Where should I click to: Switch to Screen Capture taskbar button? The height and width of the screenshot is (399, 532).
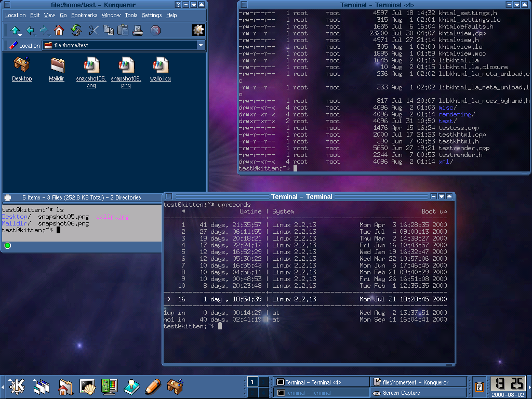coord(418,393)
